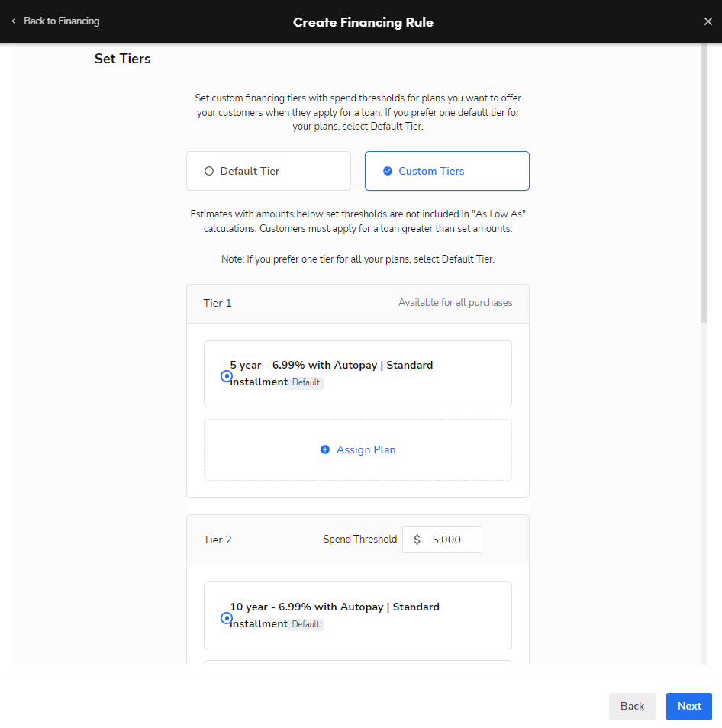Select the 5 year 6.99% plan radio
Screen dimensions: 722x728
tap(226, 376)
